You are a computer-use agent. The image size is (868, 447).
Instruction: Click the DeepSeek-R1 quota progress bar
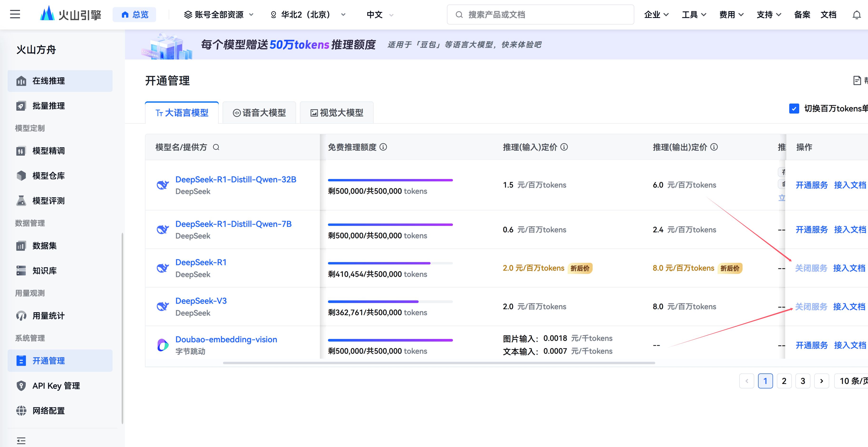tap(390, 263)
